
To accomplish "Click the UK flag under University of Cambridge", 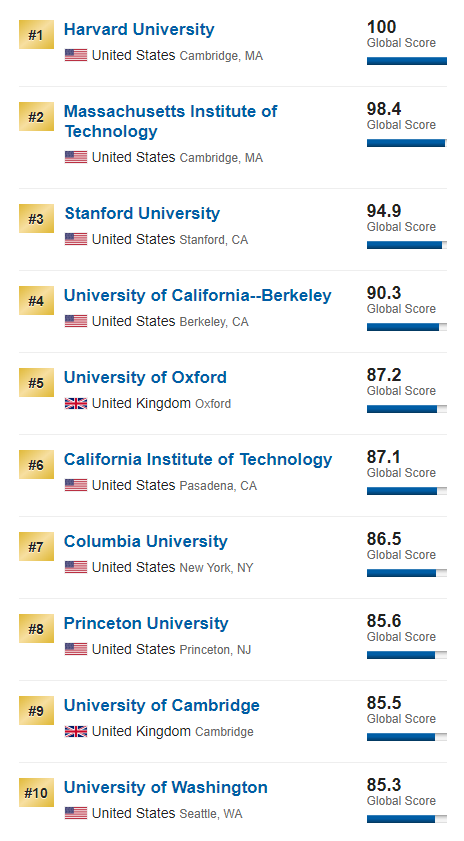I will point(76,731).
